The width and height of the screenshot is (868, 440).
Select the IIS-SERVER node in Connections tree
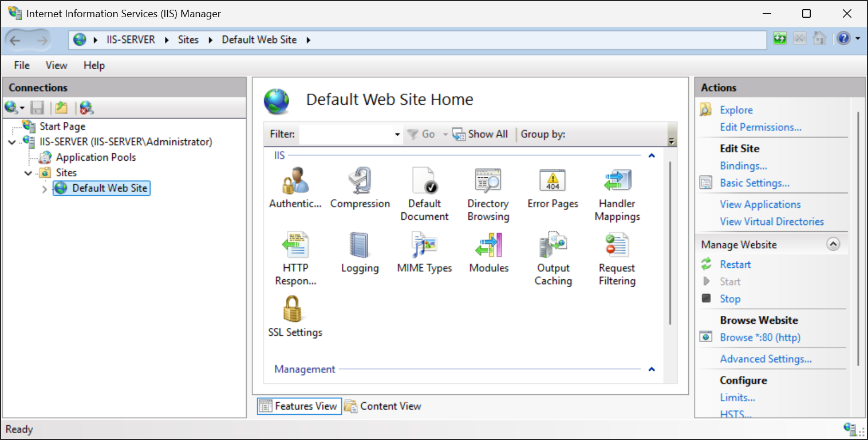coord(126,142)
